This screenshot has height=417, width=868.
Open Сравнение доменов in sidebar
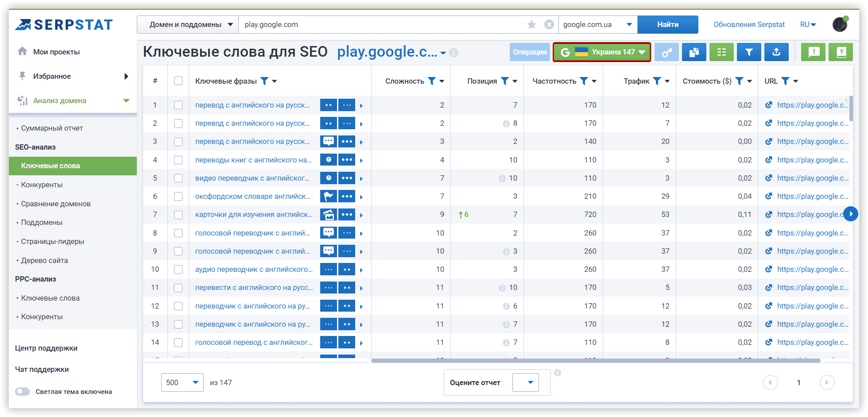[56, 204]
